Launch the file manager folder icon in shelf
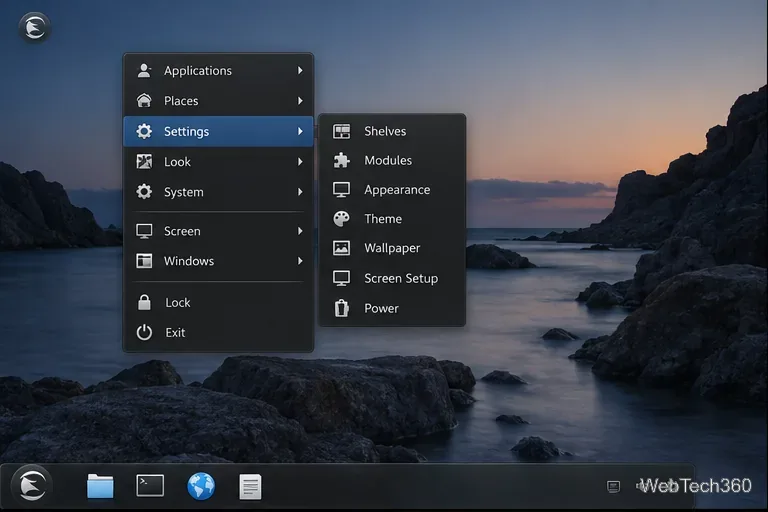The image size is (768, 512). click(100, 486)
